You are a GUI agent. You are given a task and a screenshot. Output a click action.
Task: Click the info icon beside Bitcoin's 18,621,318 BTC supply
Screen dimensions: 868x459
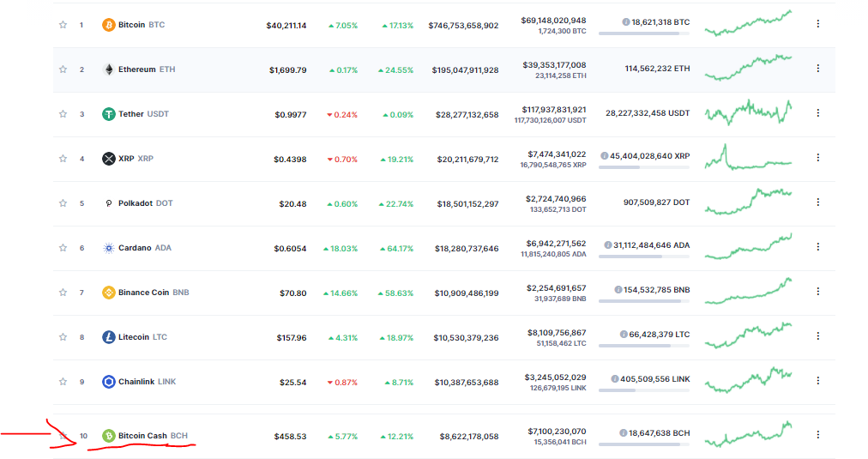click(x=625, y=22)
